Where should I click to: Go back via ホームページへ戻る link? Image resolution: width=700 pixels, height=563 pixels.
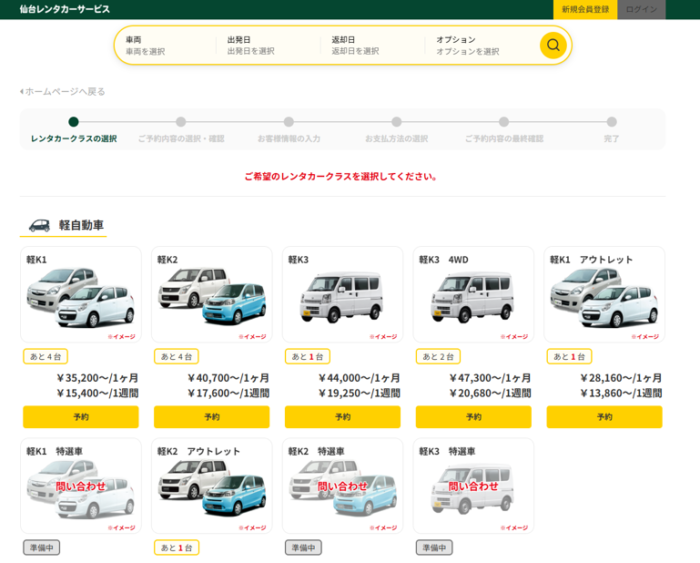tap(62, 91)
